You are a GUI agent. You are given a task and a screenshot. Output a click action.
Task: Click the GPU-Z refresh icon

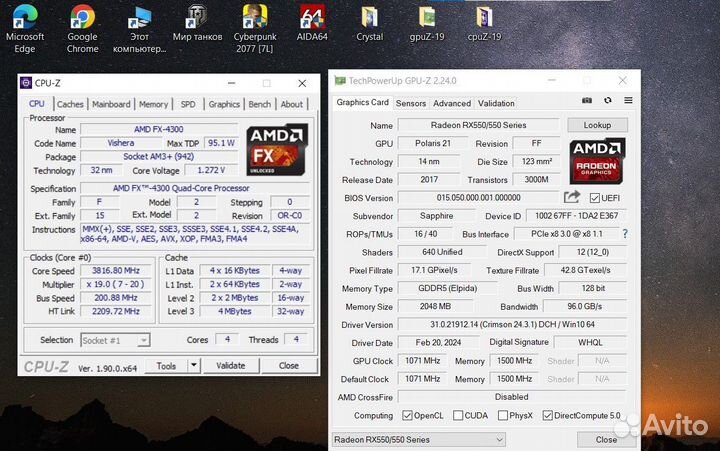point(608,100)
